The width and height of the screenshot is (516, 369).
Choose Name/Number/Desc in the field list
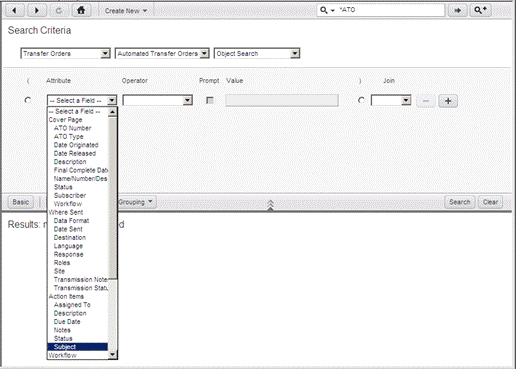78,179
